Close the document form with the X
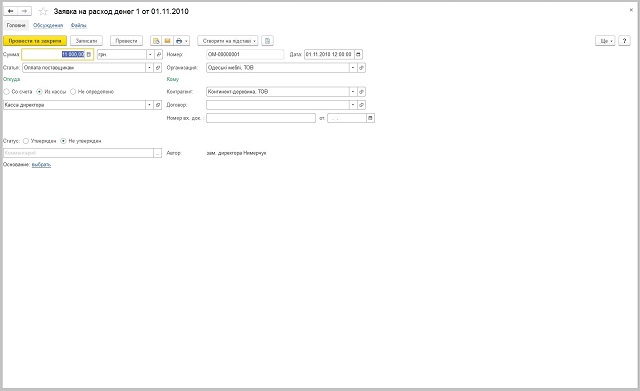Viewport: 640px width, 391px height. click(631, 10)
